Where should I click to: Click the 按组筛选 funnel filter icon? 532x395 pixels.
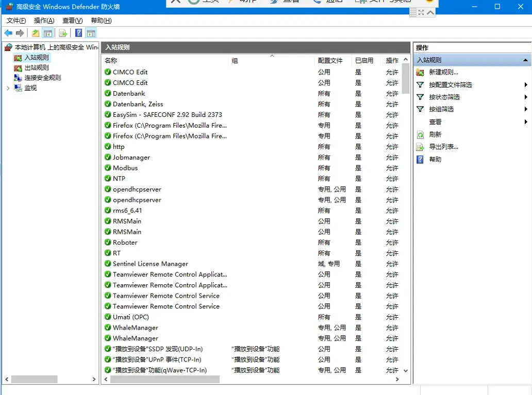[420, 109]
